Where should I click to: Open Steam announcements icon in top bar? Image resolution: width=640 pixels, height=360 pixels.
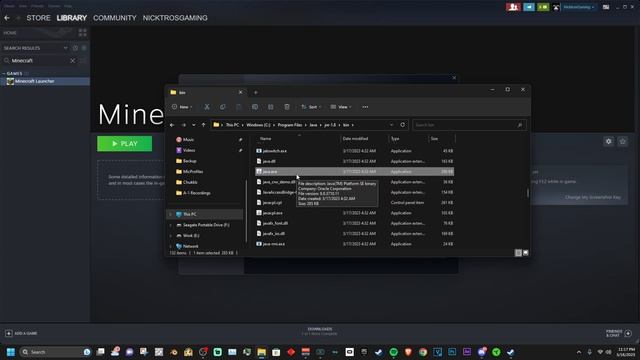(529, 7)
